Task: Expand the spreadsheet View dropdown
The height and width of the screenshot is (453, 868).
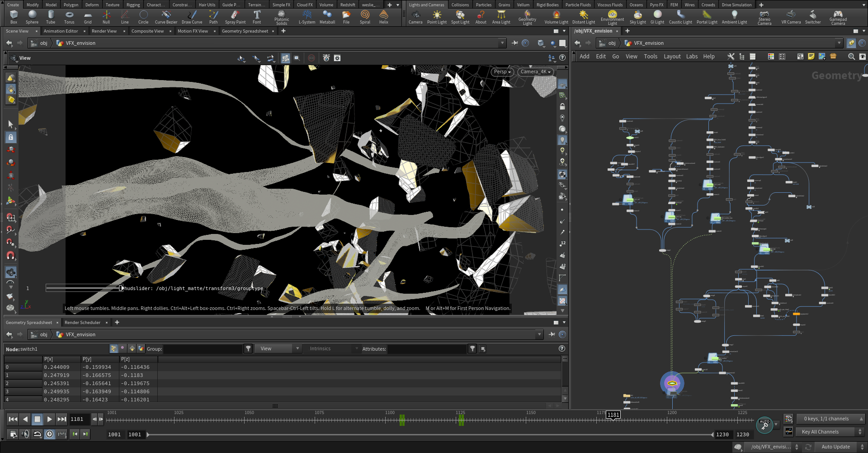Action: (278, 349)
